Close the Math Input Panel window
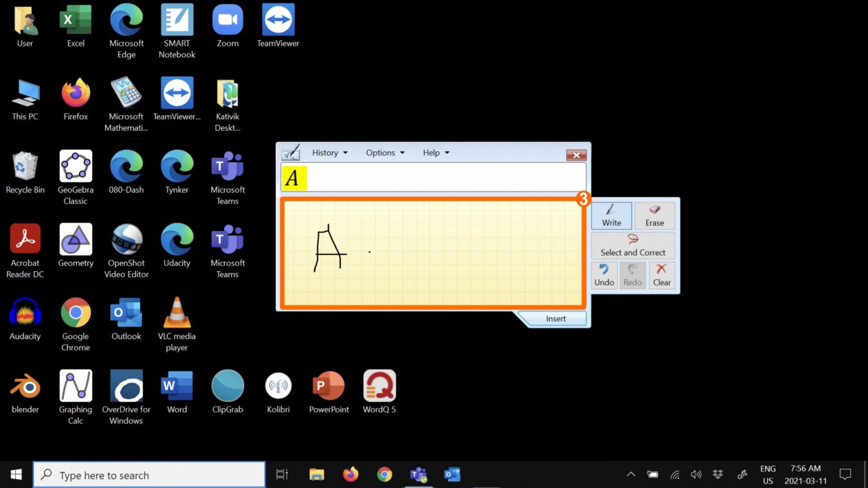This screenshot has width=868, height=488. (576, 155)
